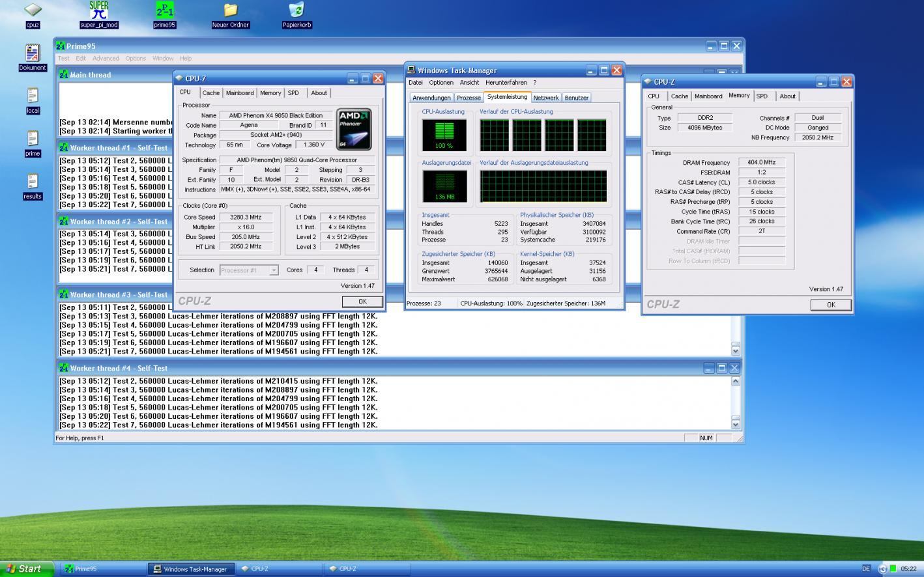Open the Herunterfahren menu in Task-Manager

[506, 83]
